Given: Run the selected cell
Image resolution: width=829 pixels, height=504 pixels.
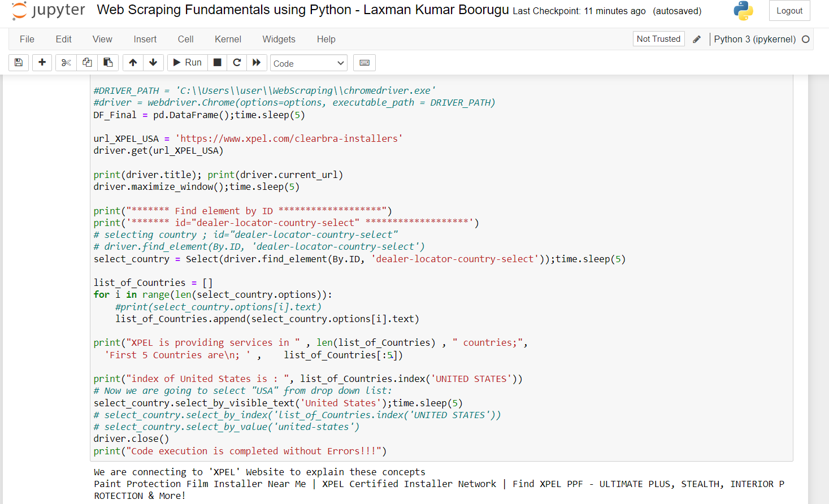Looking at the screenshot, I should point(188,63).
